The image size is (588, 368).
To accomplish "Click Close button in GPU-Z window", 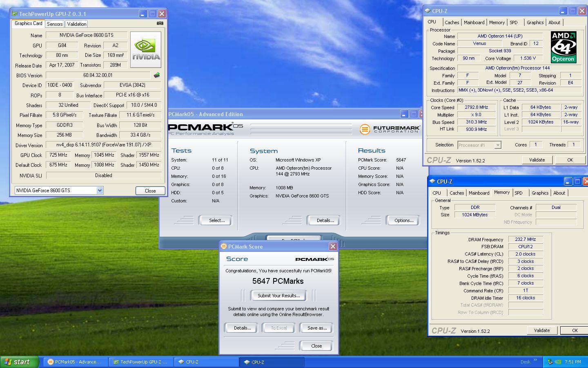I will (150, 191).
